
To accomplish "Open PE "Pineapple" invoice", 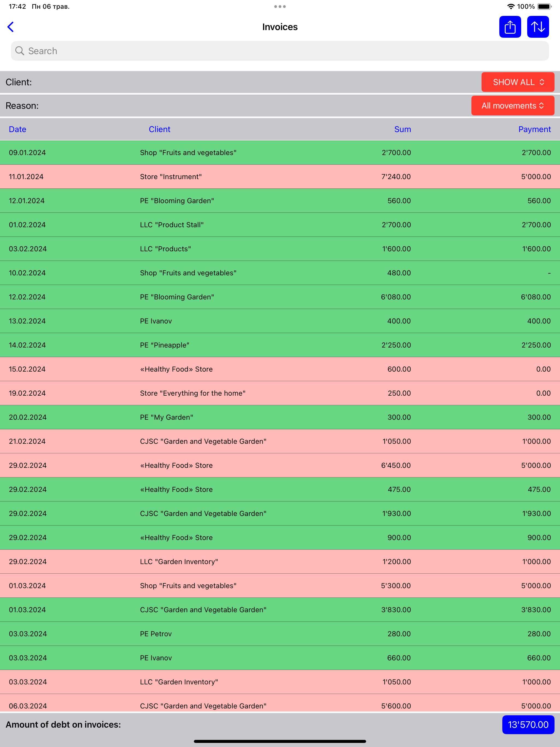I will point(280,345).
